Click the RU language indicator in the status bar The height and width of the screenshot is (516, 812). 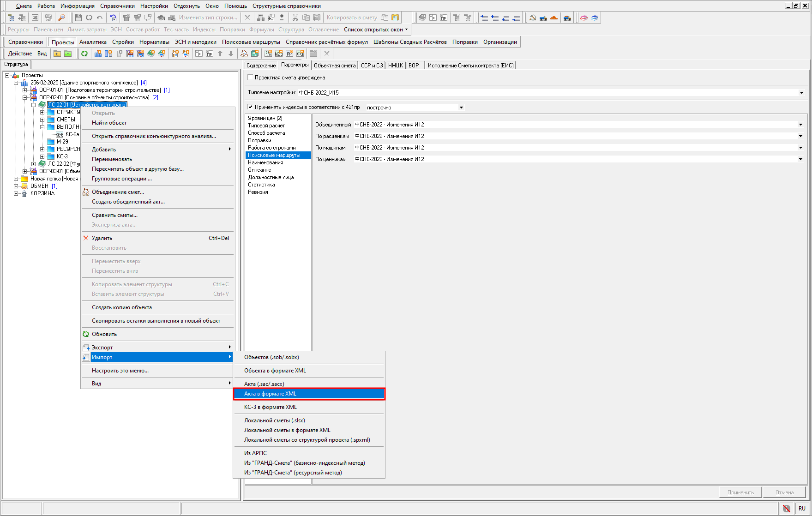pyautogui.click(x=802, y=508)
